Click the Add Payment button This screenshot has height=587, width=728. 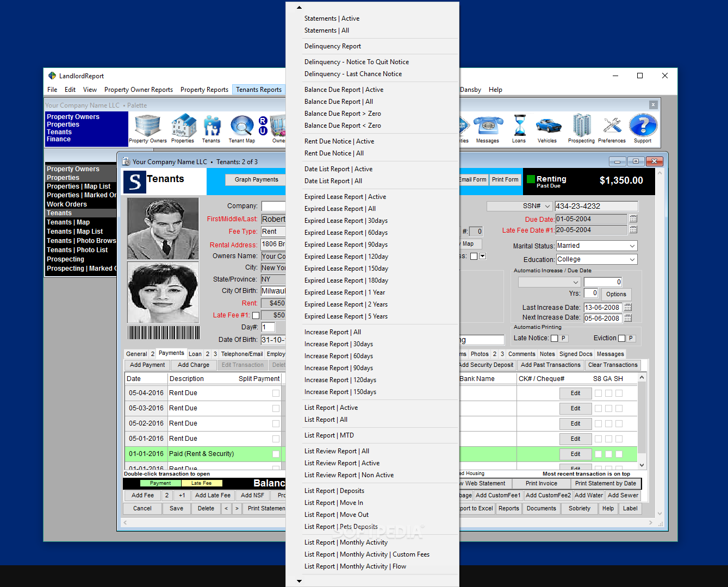(x=147, y=365)
